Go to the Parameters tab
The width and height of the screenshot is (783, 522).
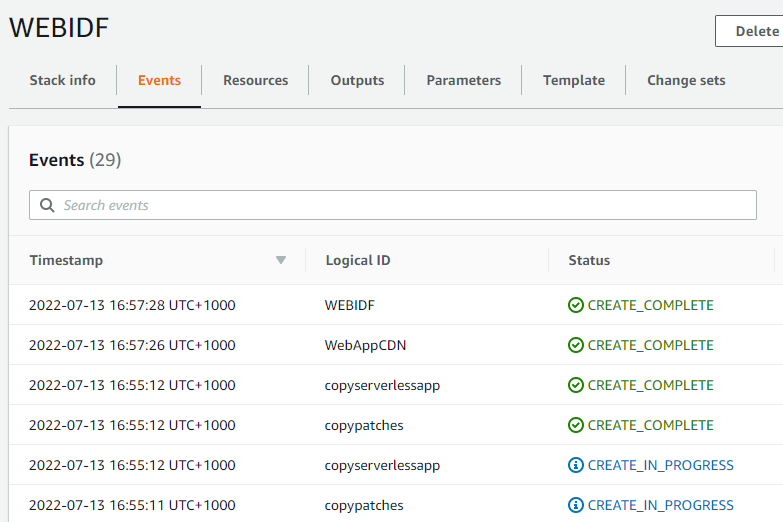tap(463, 80)
